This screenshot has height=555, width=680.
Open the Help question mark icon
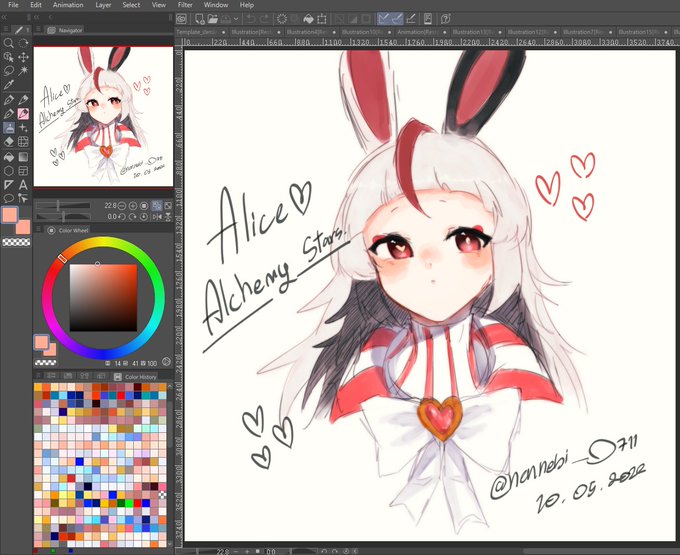[445, 19]
